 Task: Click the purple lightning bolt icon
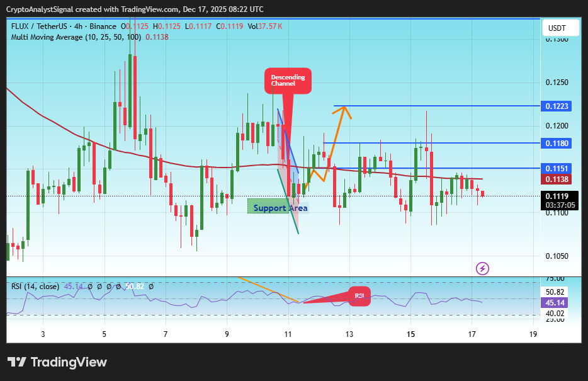click(482, 268)
